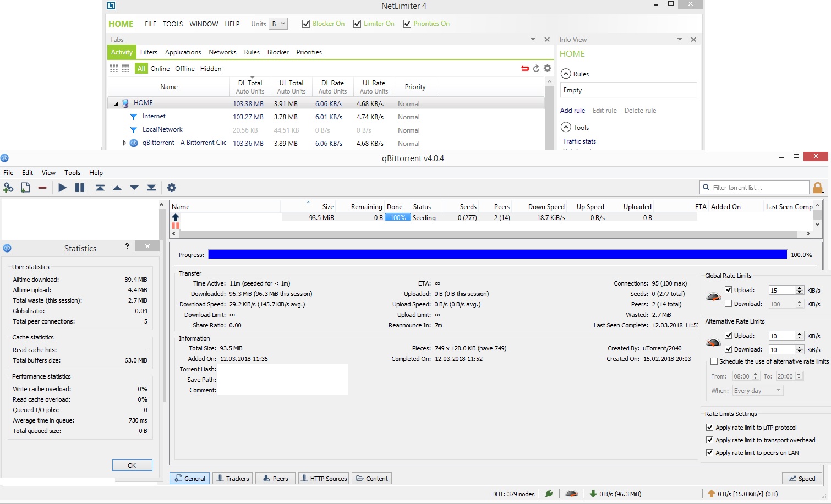Image resolution: width=831 pixels, height=504 pixels.
Task: Switch to Peers tab in qBittorrent
Action: point(276,478)
